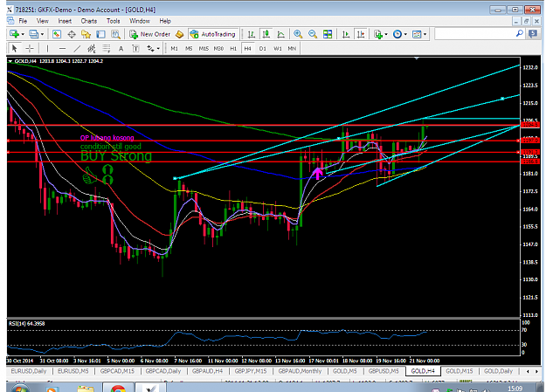Click the search magnifier icon
The image size is (546, 392).
(520, 33)
